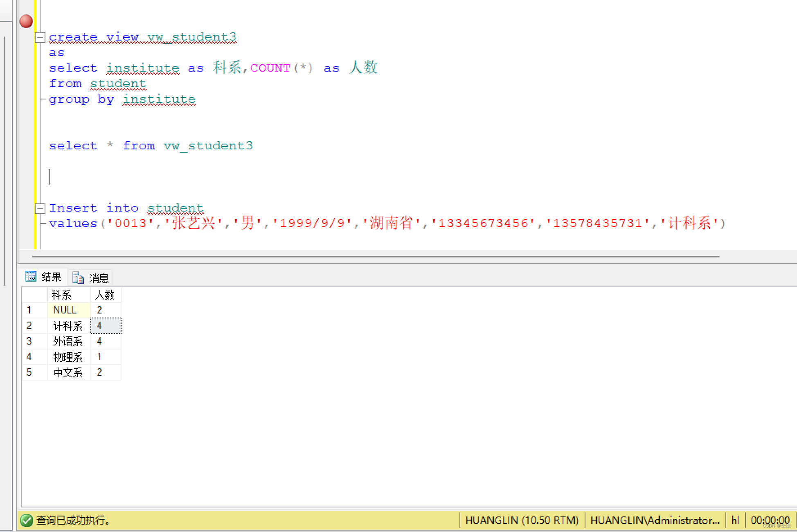This screenshot has width=797, height=532.
Task: Select the NULL cell in row 1
Action: pos(69,310)
